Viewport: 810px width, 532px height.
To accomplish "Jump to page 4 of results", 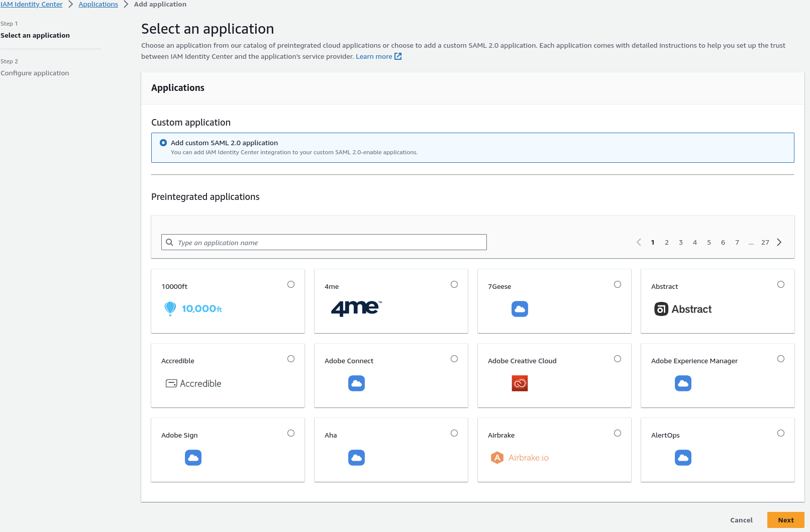I will (x=695, y=242).
